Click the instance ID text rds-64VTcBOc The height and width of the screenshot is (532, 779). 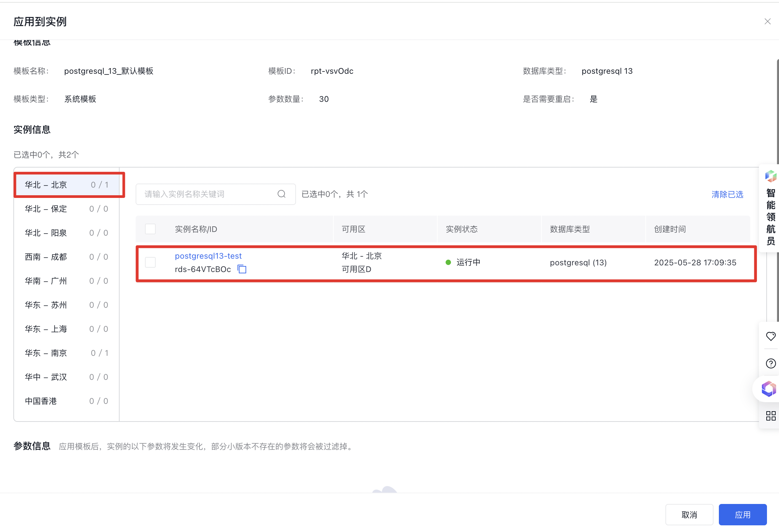pos(203,269)
